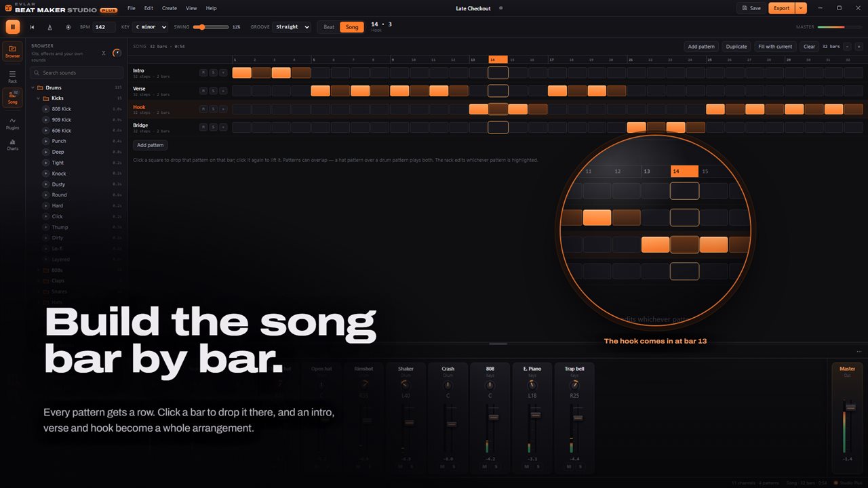868x488 pixels.
Task: Click the Master channel volume fader
Action: tap(850, 407)
